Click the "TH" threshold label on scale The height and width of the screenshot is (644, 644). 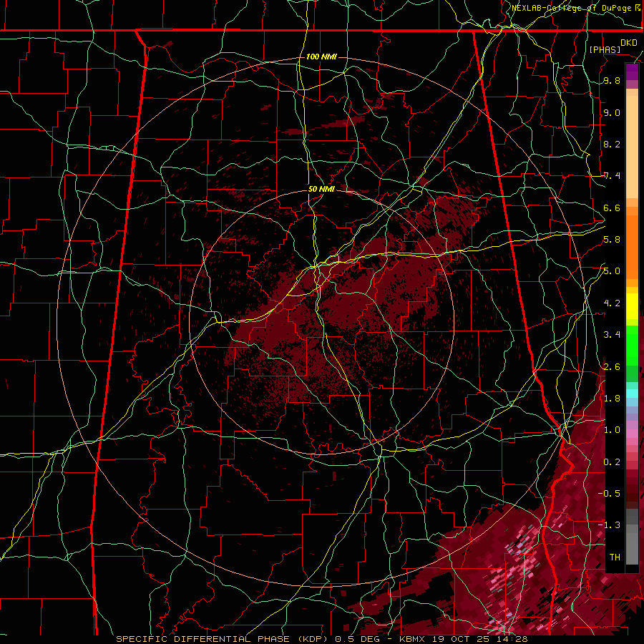point(615,557)
